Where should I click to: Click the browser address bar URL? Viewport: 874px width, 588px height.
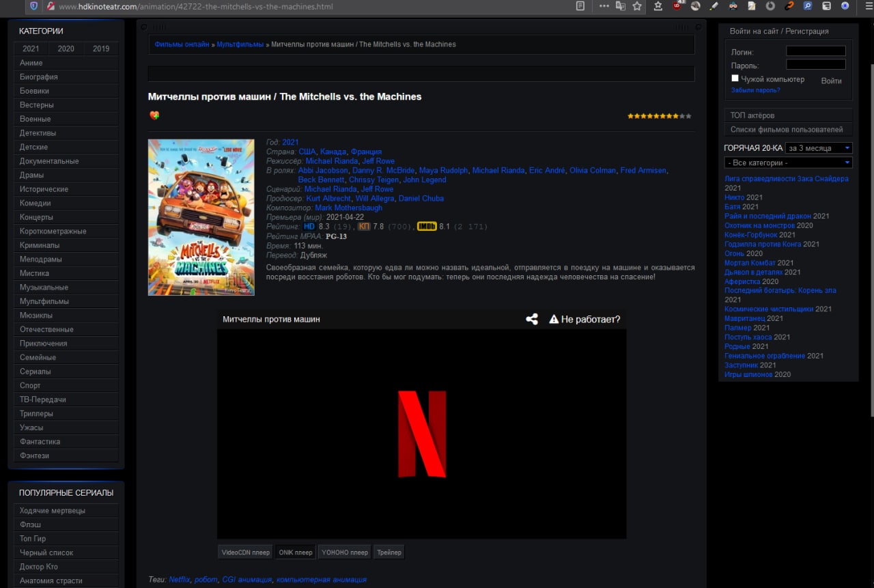point(196,7)
